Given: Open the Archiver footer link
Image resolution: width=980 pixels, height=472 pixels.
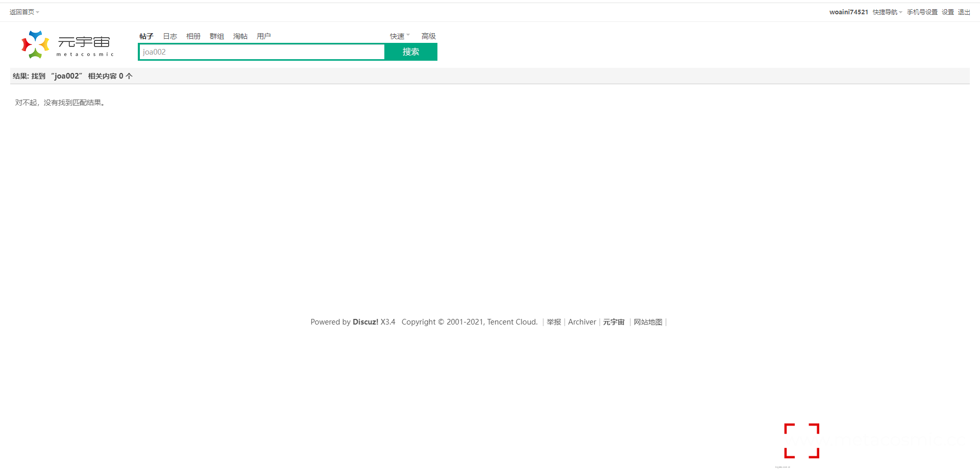Looking at the screenshot, I should tap(582, 322).
